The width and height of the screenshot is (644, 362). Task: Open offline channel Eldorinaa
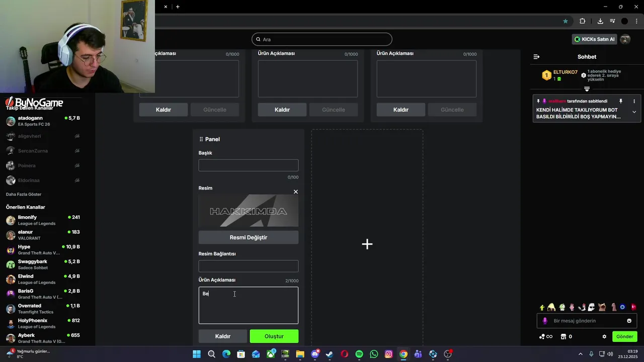pyautogui.click(x=43, y=180)
